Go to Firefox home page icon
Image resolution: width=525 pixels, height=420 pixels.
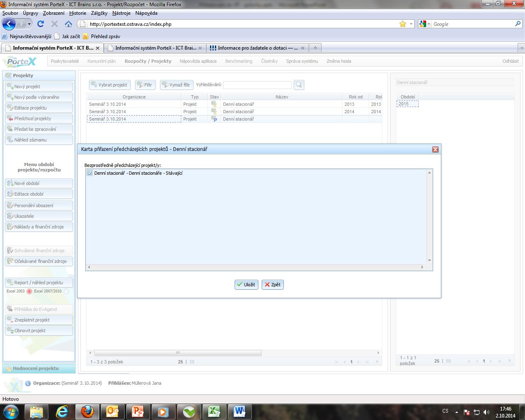[x=68, y=24]
